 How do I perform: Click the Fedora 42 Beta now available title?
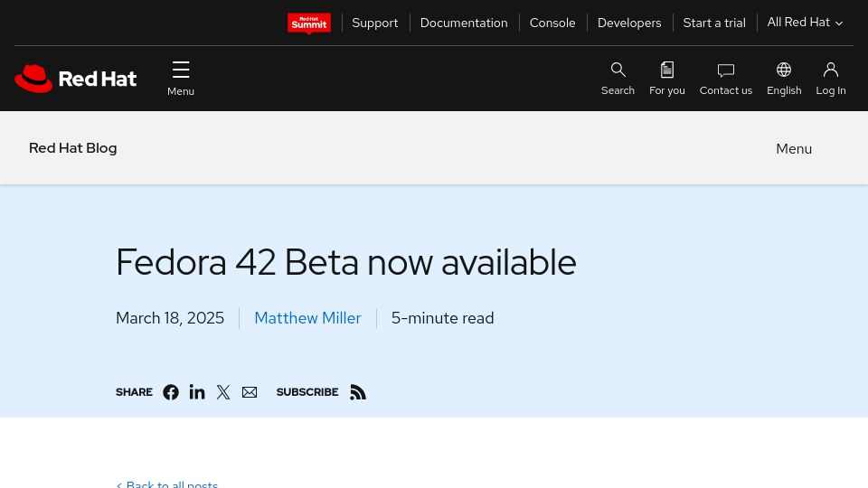pyautogui.click(x=346, y=262)
